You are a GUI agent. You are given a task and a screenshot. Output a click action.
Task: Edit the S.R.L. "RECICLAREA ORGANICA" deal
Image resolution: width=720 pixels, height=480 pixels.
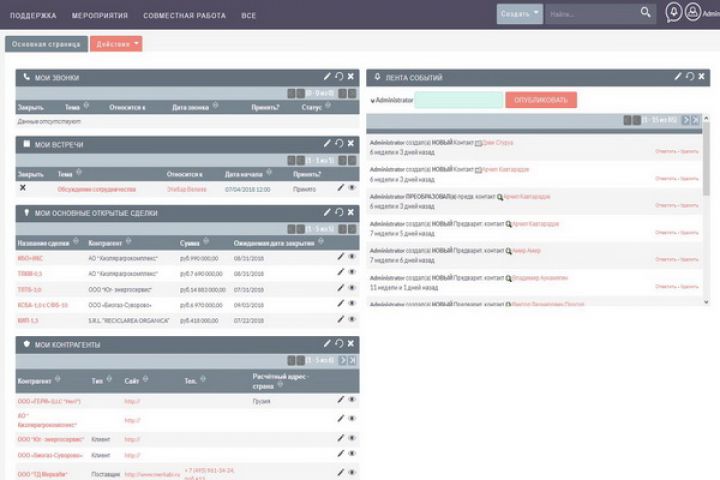(x=340, y=319)
